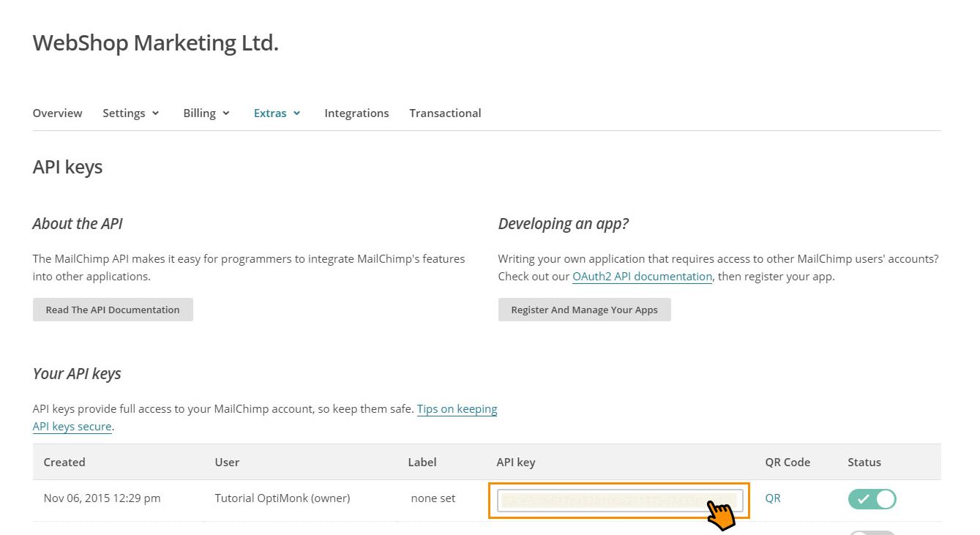Screen dimensions: 980x535
Task: Click the 'Your API keys' heading
Action: click(x=77, y=374)
